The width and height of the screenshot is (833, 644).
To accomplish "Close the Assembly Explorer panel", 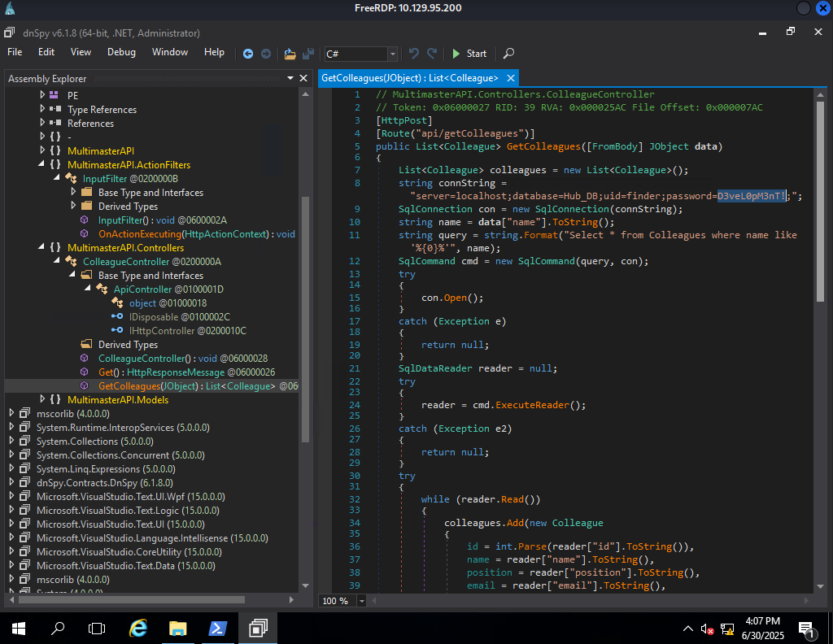I will 303,79.
